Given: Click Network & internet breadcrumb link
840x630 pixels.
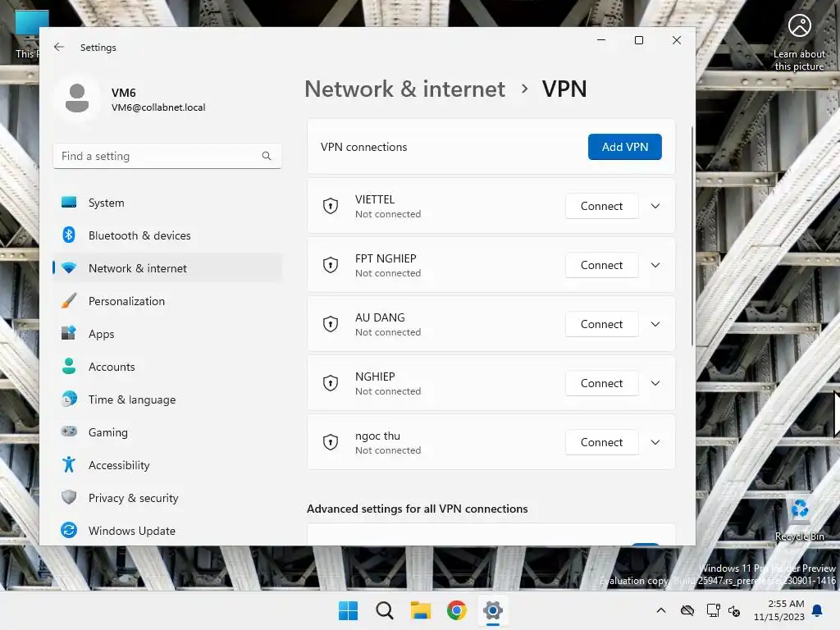Looking at the screenshot, I should 404,89.
